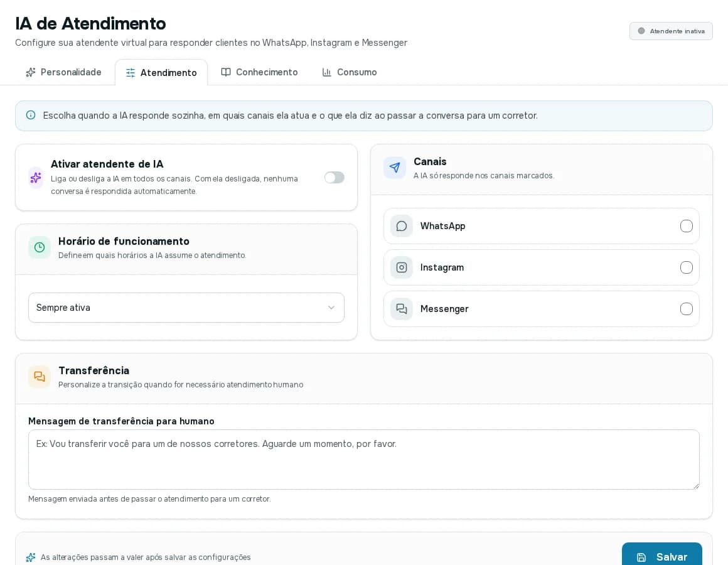Click the Instagram camera icon

pos(402,267)
